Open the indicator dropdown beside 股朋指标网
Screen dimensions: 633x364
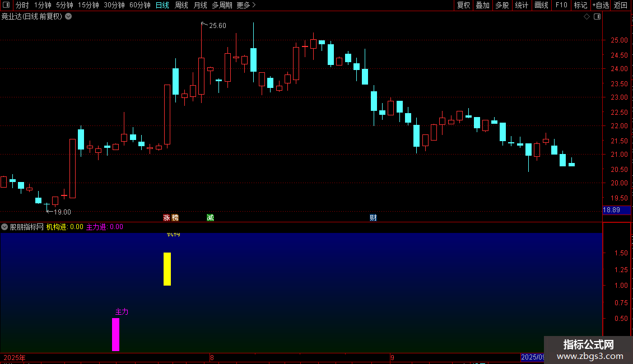[4, 227]
